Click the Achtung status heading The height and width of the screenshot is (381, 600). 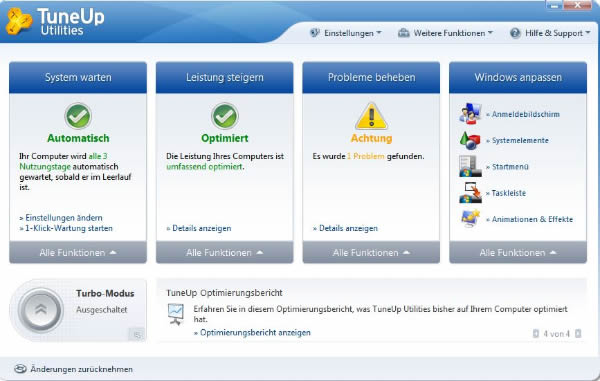371,138
